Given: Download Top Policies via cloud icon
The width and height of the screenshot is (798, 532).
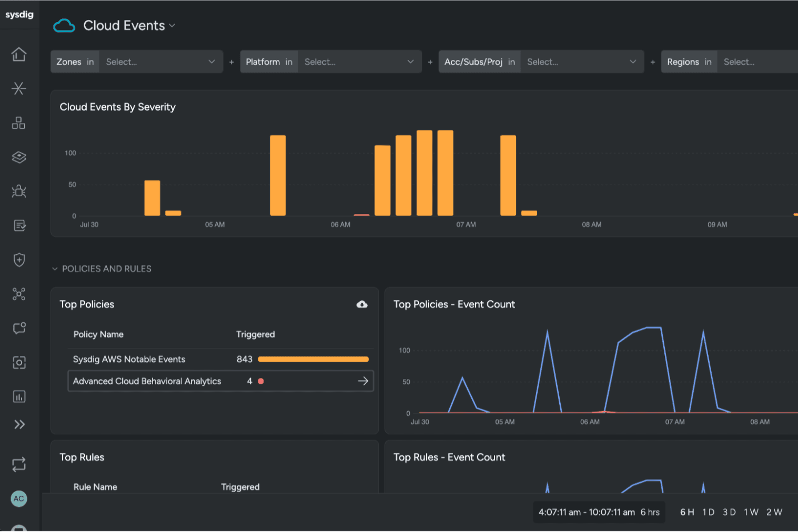Looking at the screenshot, I should pos(362,304).
